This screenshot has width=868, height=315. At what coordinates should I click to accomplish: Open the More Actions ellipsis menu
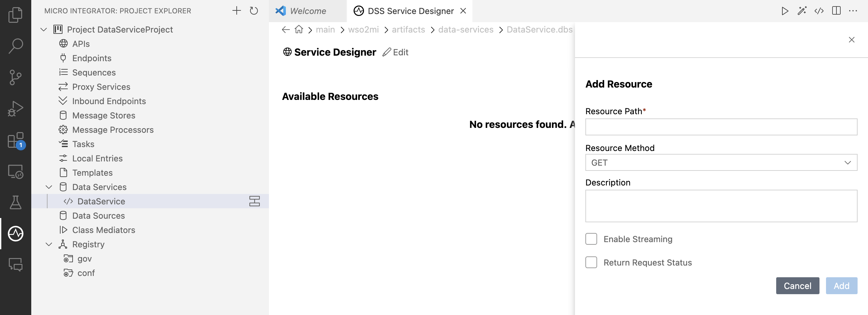click(853, 11)
